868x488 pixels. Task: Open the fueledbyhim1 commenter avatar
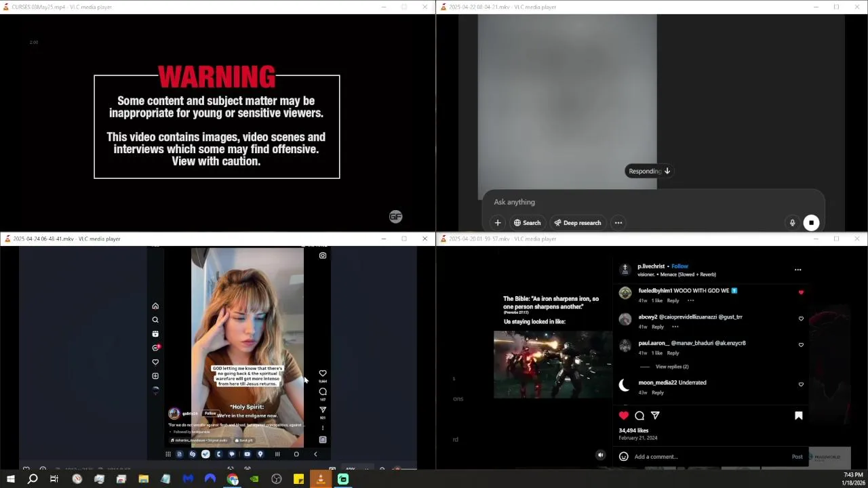625,293
